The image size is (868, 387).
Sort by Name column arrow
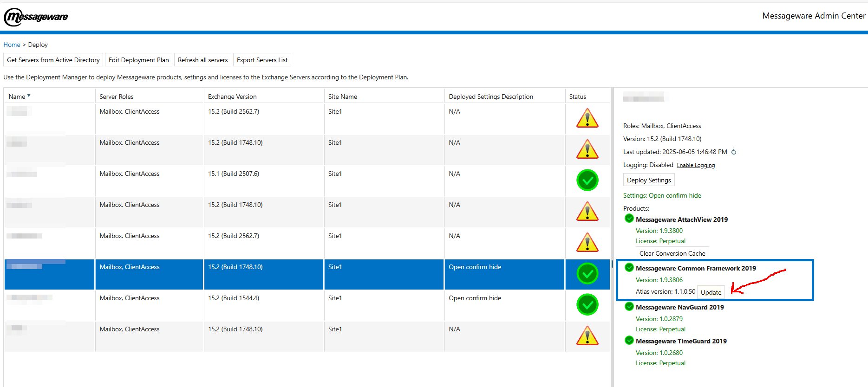click(29, 96)
